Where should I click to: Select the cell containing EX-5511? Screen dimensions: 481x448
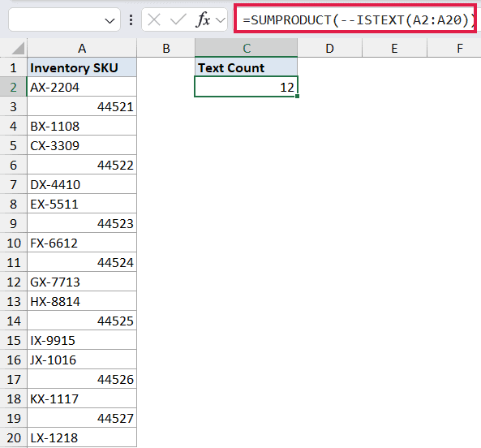(x=82, y=204)
